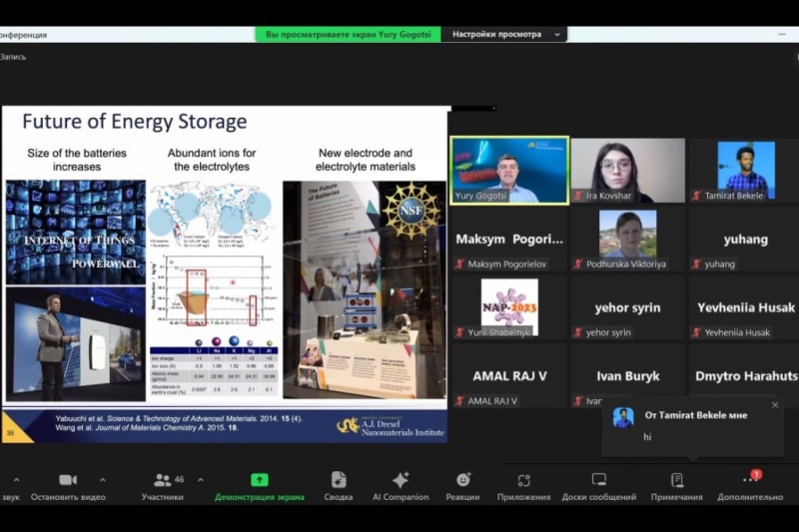The width and height of the screenshot is (799, 532).
Task: Open Настройки просмотра dropdown
Action: 505,35
